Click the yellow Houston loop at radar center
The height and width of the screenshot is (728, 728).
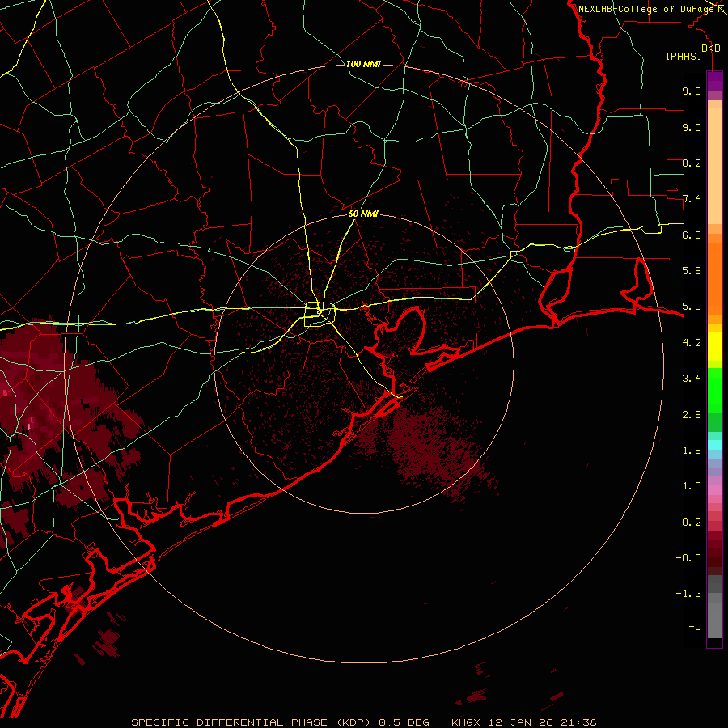(x=320, y=315)
